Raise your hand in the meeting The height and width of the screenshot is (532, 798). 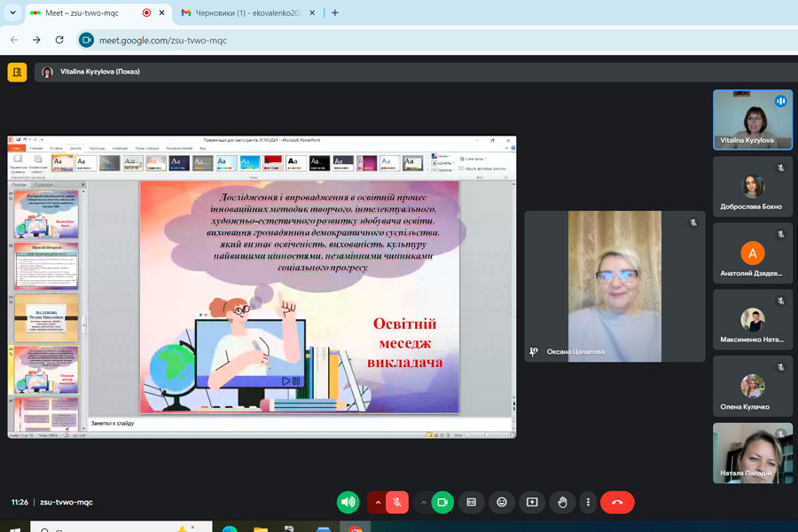pos(562,502)
